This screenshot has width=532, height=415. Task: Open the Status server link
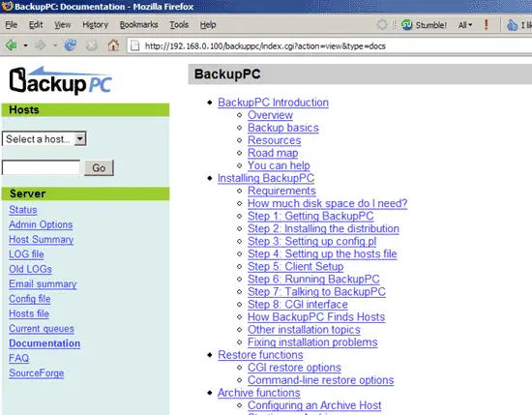[x=23, y=210]
